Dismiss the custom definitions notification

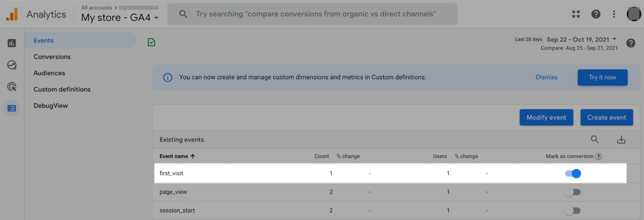click(546, 77)
